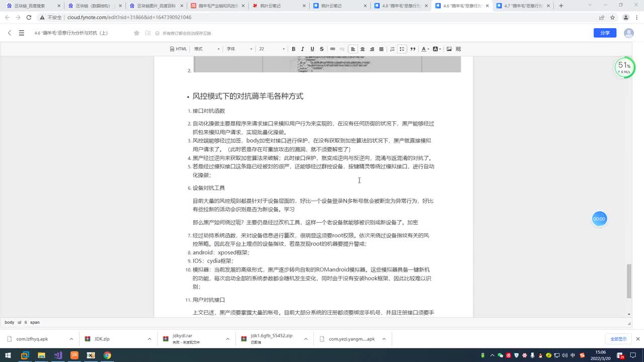Bookmark this page with the star icon

(x=612, y=17)
